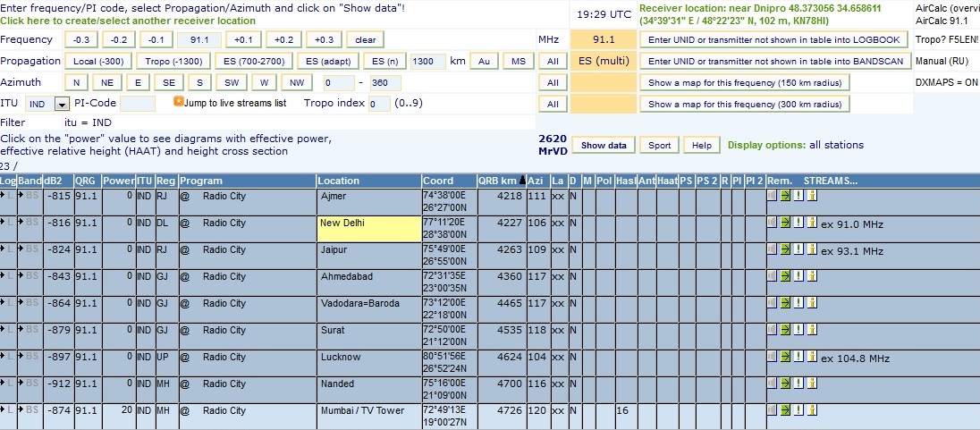Click the info icon in the Ahmedabad row
Viewport: 980px width, 430px height.
coord(812,276)
